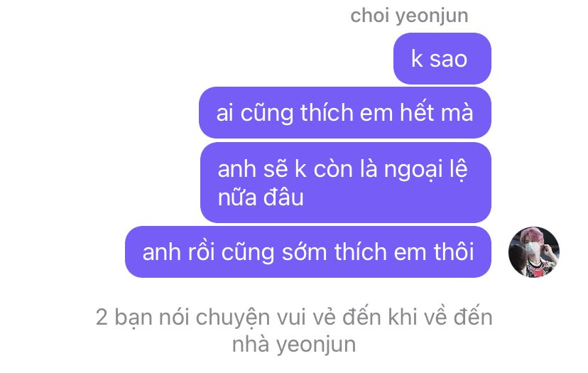Tap the 'anh sẽ k còn là ngoại lệ' bubble
This screenshot has width=588, height=373.
[346, 183]
